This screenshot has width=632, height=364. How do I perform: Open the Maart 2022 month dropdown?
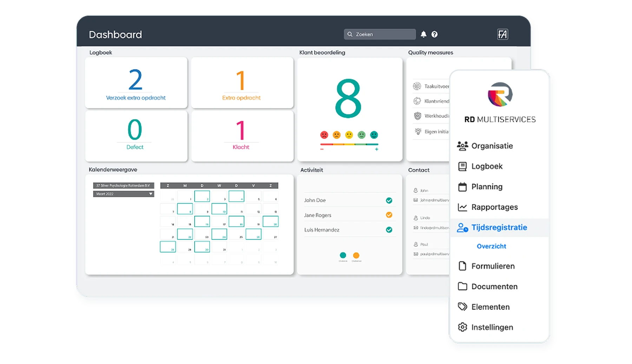(124, 194)
